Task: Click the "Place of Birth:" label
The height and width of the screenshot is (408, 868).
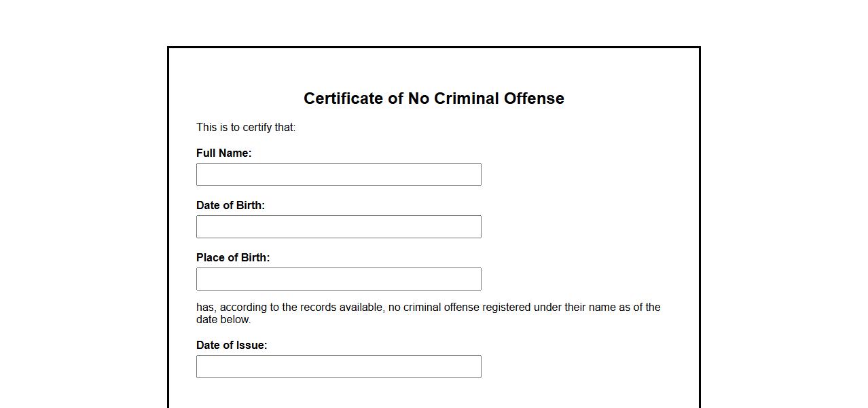Action: pos(233,258)
